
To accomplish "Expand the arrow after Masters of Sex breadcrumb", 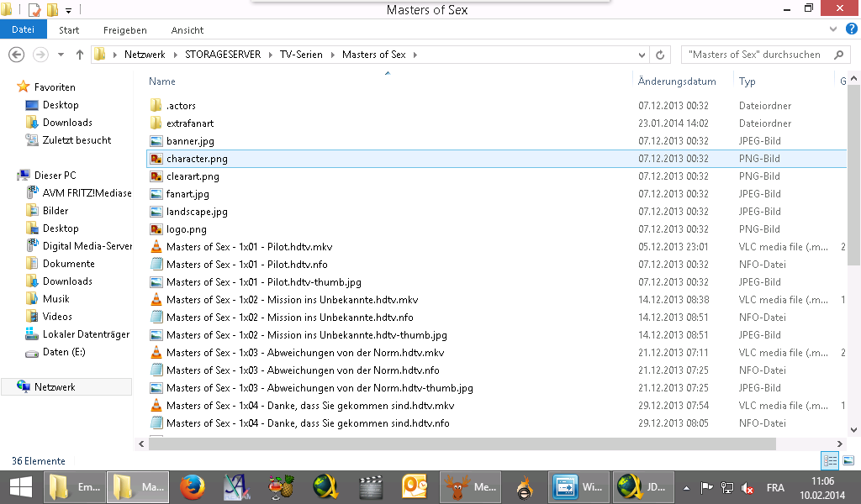I will pyautogui.click(x=415, y=55).
